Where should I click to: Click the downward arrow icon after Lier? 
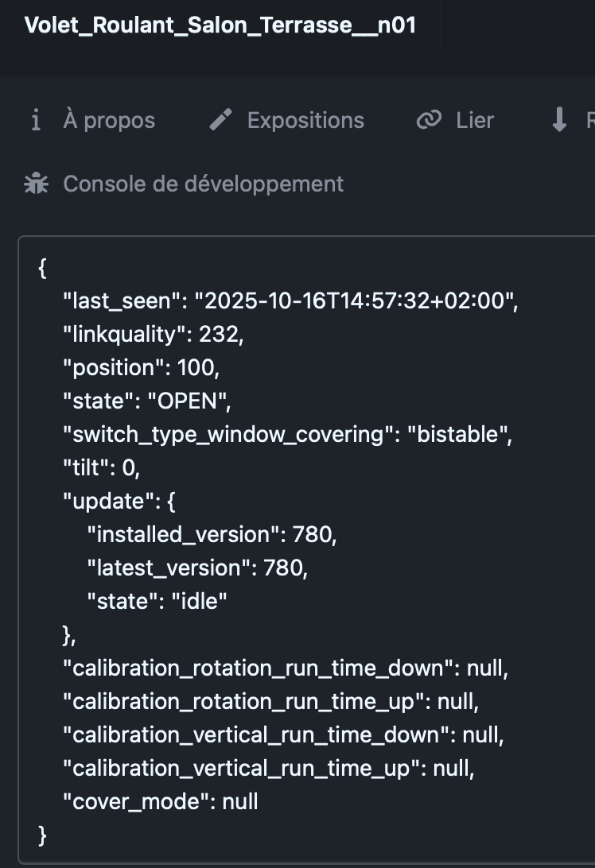559,121
